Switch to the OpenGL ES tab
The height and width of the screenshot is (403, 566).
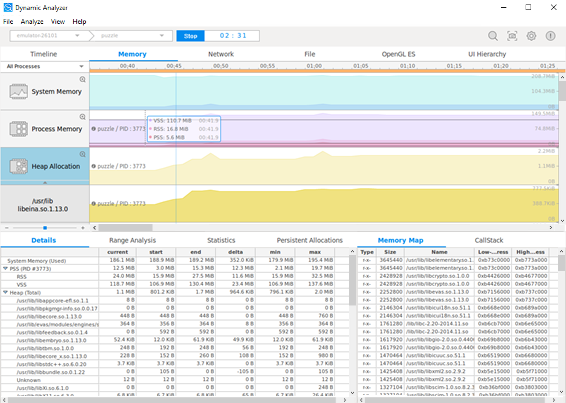pyautogui.click(x=399, y=54)
